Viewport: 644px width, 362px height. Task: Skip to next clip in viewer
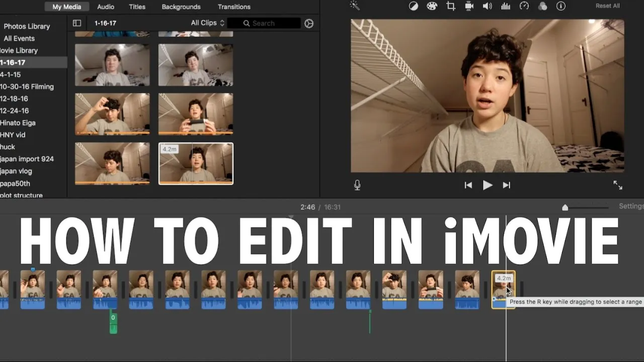click(507, 185)
